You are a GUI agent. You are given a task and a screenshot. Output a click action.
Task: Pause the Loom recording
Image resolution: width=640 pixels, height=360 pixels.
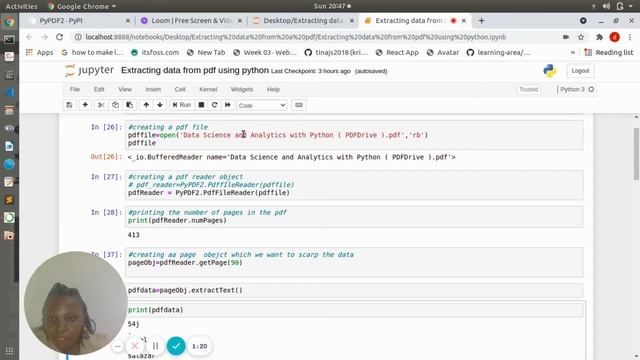[156, 346]
